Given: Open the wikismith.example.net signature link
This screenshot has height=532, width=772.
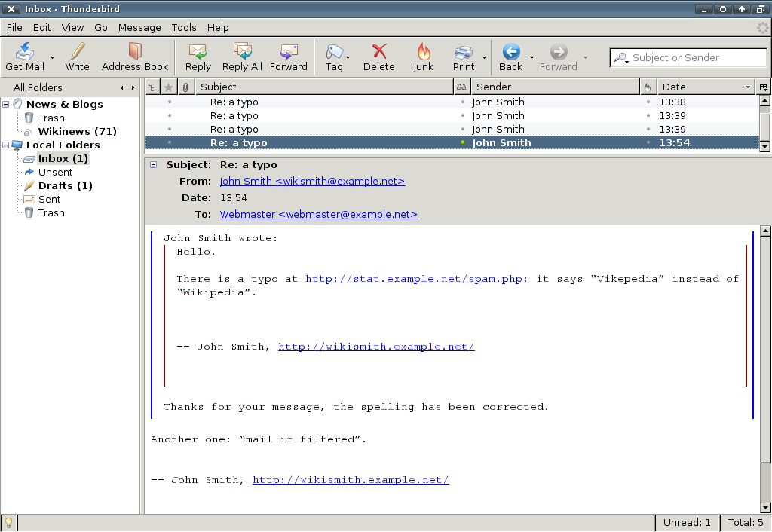Looking at the screenshot, I should click(x=351, y=480).
